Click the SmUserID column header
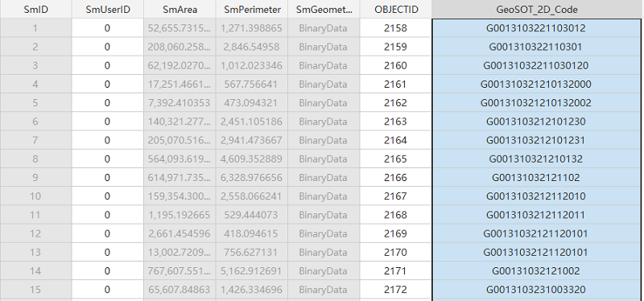The height and width of the screenshot is (301, 644). (108, 9)
